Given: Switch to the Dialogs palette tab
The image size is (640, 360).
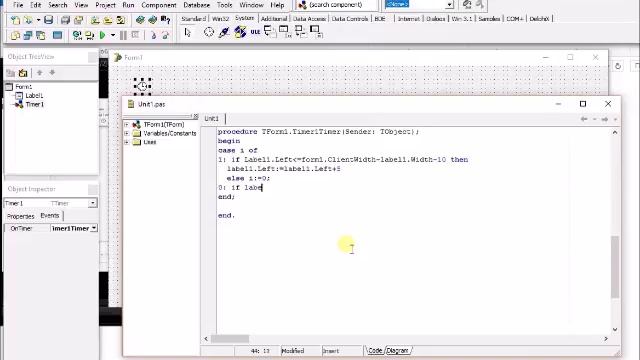Looking at the screenshot, I should [x=436, y=19].
